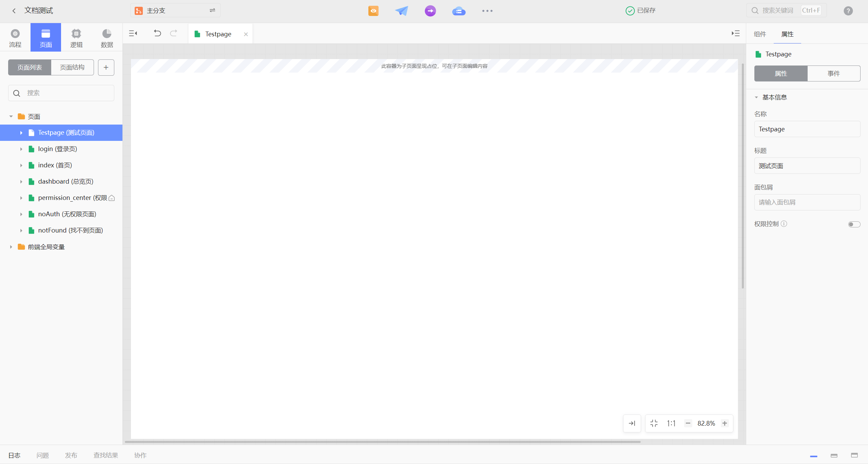Open the 发布 bottom tab

click(x=71, y=455)
